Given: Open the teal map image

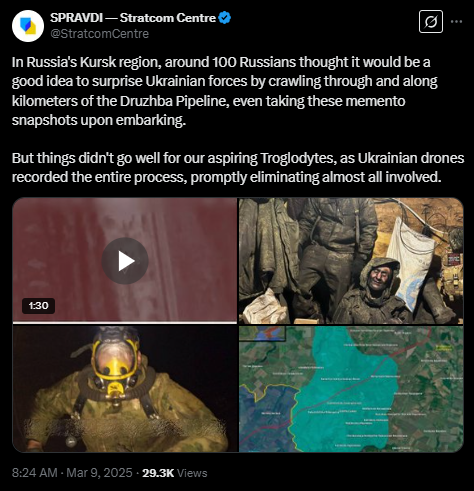Looking at the screenshot, I should [x=351, y=389].
